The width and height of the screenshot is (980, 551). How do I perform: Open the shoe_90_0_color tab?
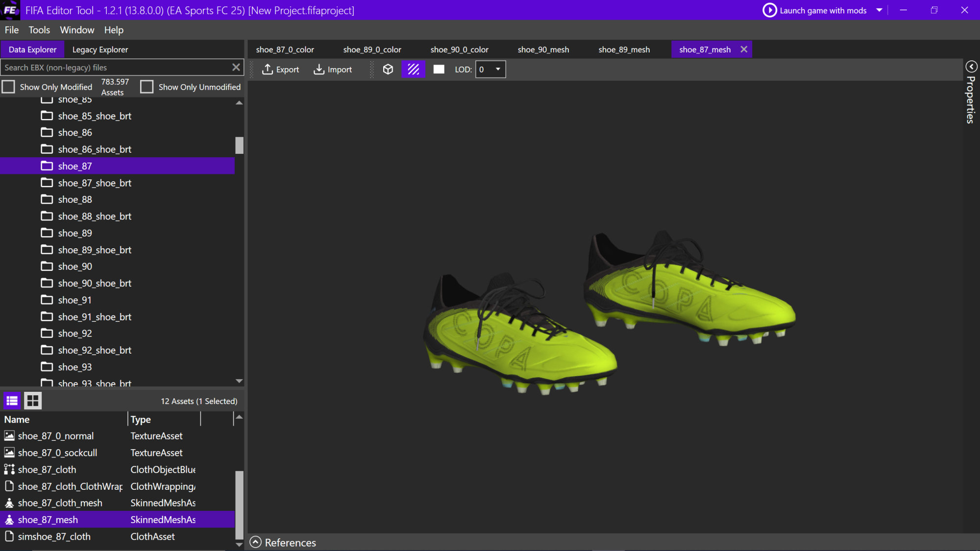tap(459, 49)
